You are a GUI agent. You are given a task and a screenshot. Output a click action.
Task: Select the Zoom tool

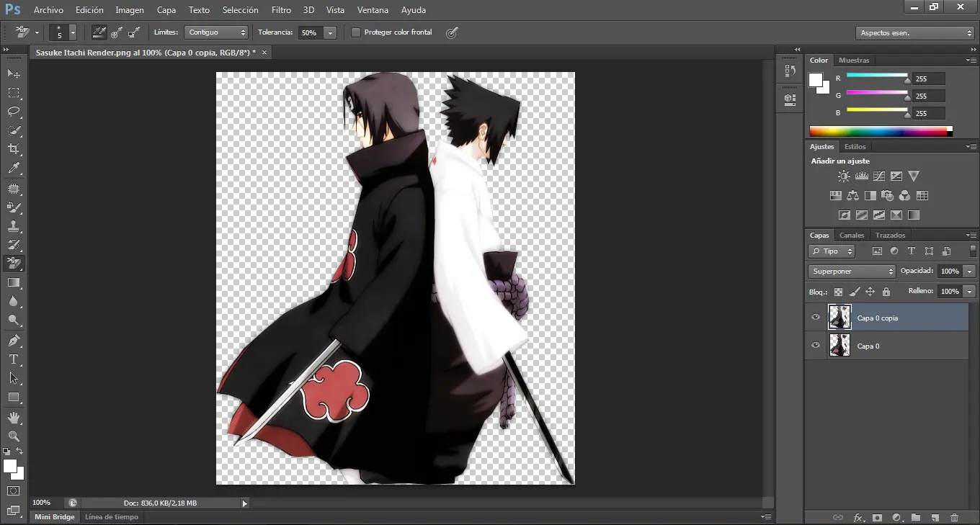point(14,436)
